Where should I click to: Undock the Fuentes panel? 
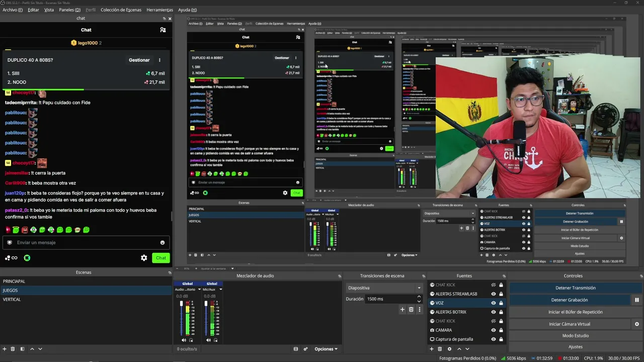click(x=504, y=276)
